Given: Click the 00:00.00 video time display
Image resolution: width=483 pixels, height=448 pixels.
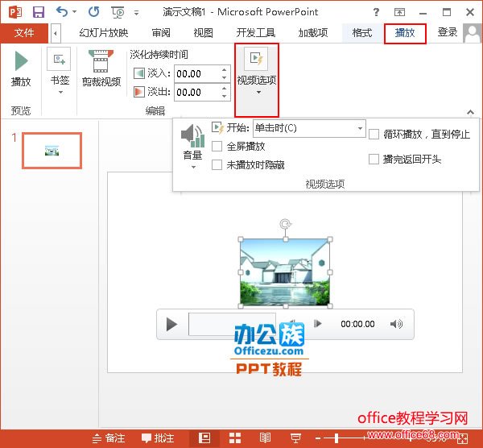Looking at the screenshot, I should (357, 324).
